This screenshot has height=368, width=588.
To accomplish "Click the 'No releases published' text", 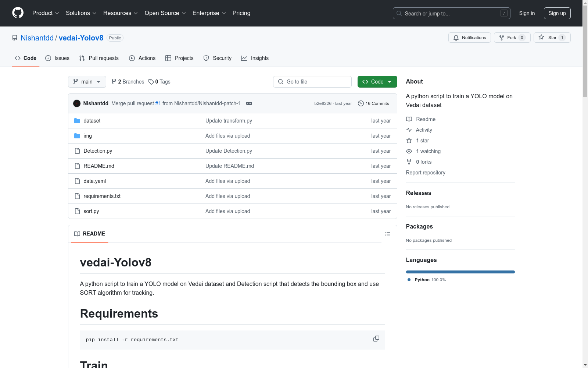I will click(x=428, y=207).
